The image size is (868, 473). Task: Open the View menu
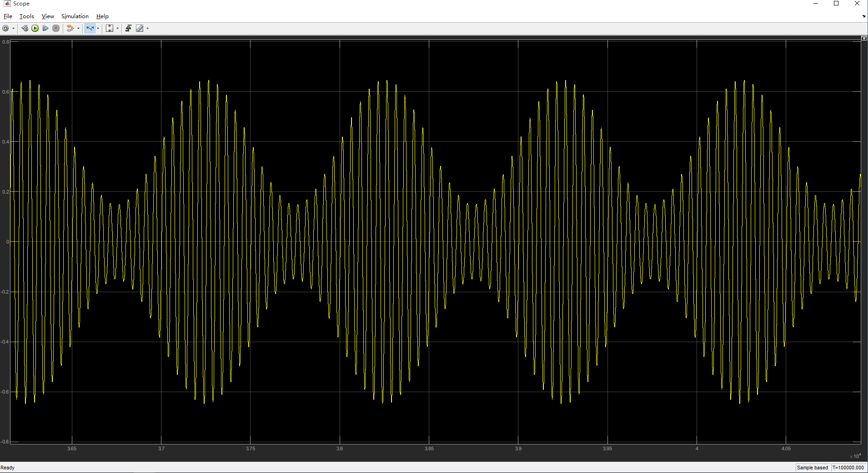tap(48, 16)
